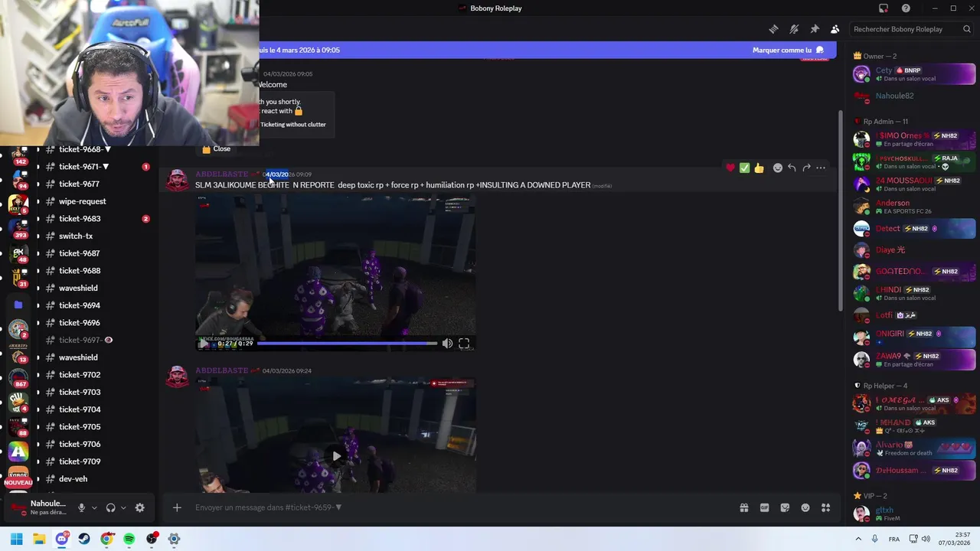Open channel ticket-9694
The image size is (980, 551).
(80, 305)
